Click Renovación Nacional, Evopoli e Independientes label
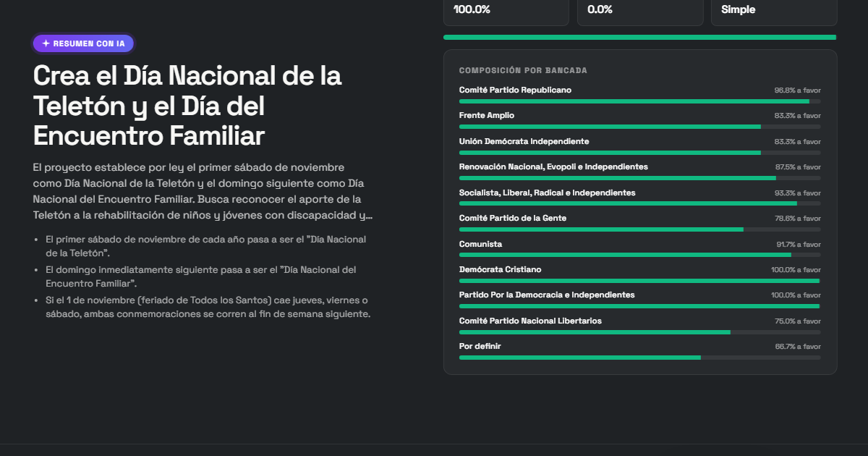This screenshot has height=456, width=868. tap(553, 166)
